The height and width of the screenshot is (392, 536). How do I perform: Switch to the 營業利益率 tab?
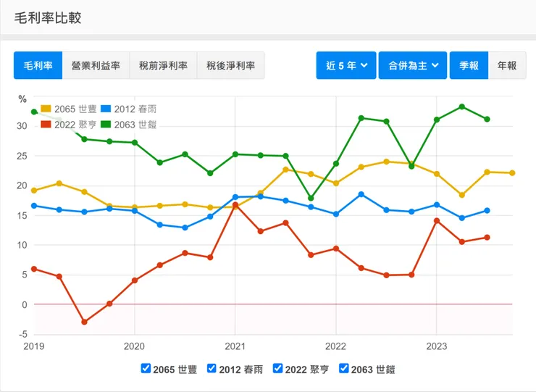tap(96, 65)
